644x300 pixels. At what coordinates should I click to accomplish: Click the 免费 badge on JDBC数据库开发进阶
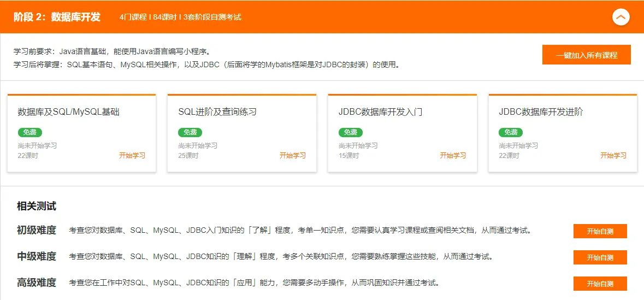click(x=511, y=132)
